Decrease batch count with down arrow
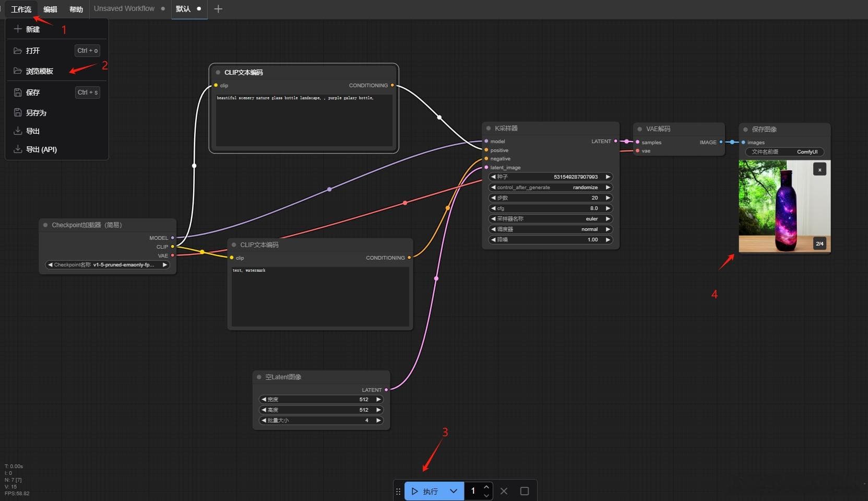868x501 pixels. point(486,495)
